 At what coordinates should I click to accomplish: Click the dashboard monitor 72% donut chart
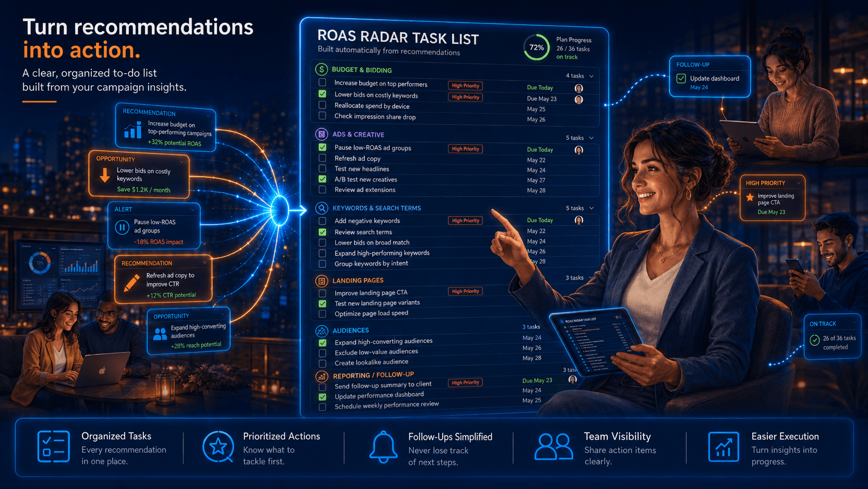click(39, 263)
